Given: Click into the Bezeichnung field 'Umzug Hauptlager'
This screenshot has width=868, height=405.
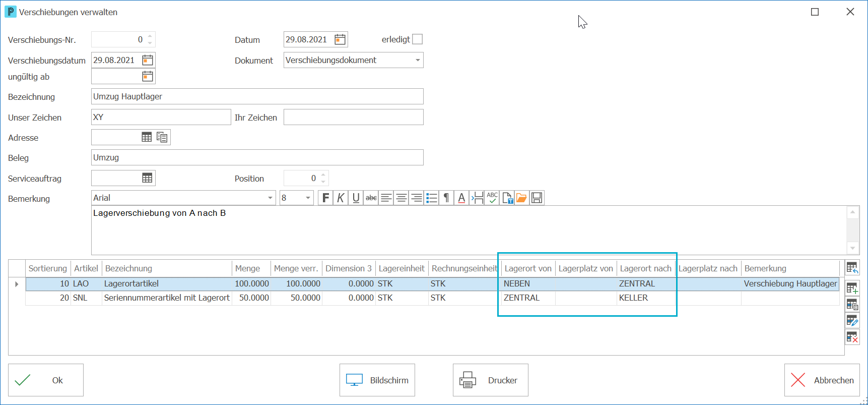Looking at the screenshot, I should point(257,96).
